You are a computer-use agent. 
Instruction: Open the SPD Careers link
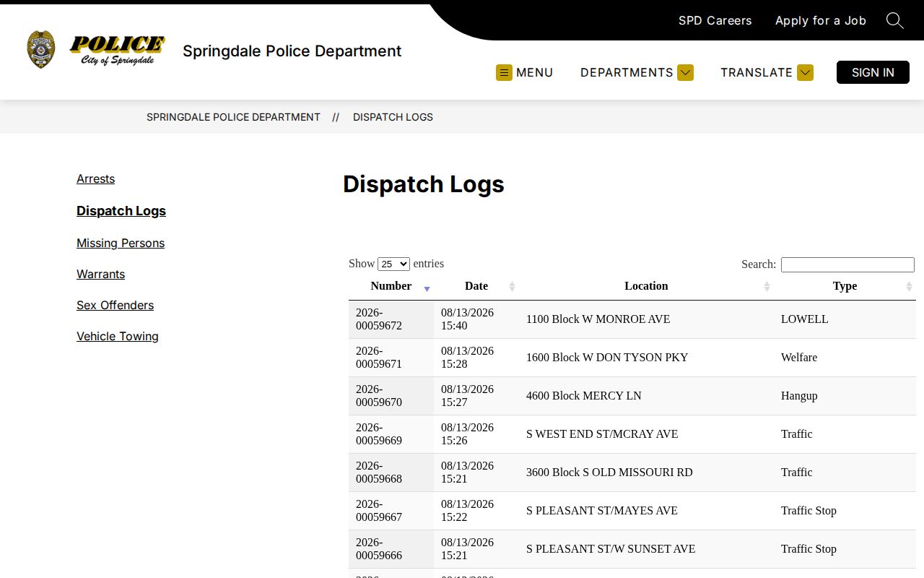coord(715,21)
